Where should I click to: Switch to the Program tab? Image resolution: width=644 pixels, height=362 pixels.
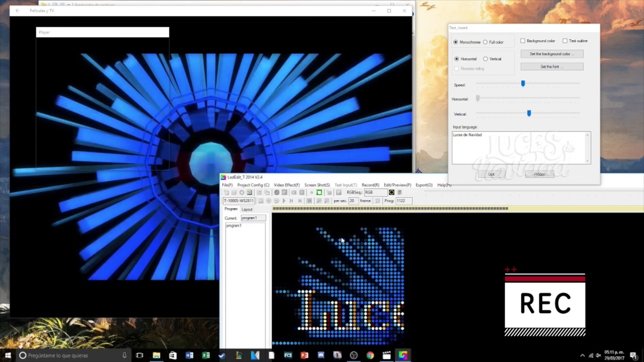click(231, 209)
